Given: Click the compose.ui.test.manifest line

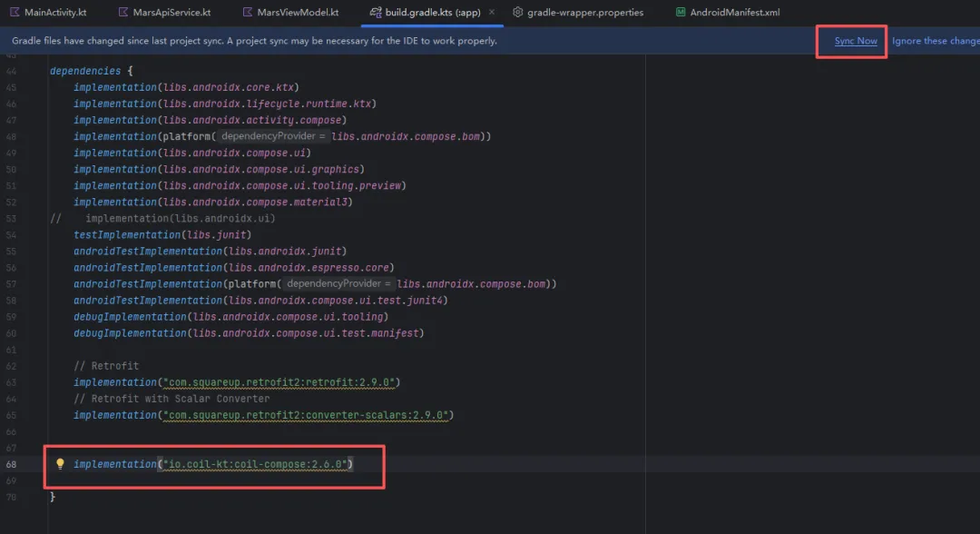Looking at the screenshot, I should tap(249, 332).
